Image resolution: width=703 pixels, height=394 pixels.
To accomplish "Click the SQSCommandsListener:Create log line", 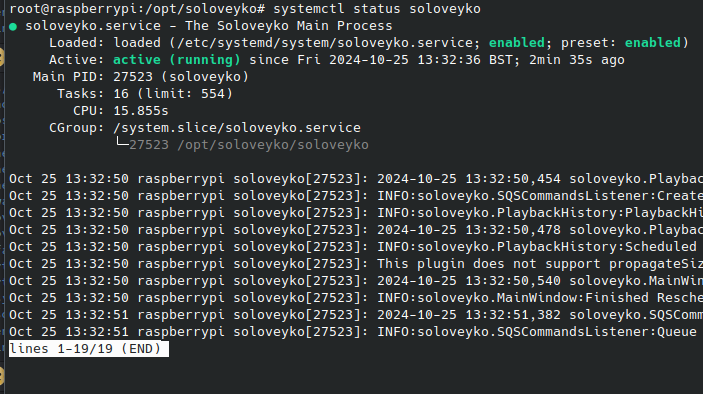I will (x=356, y=195).
